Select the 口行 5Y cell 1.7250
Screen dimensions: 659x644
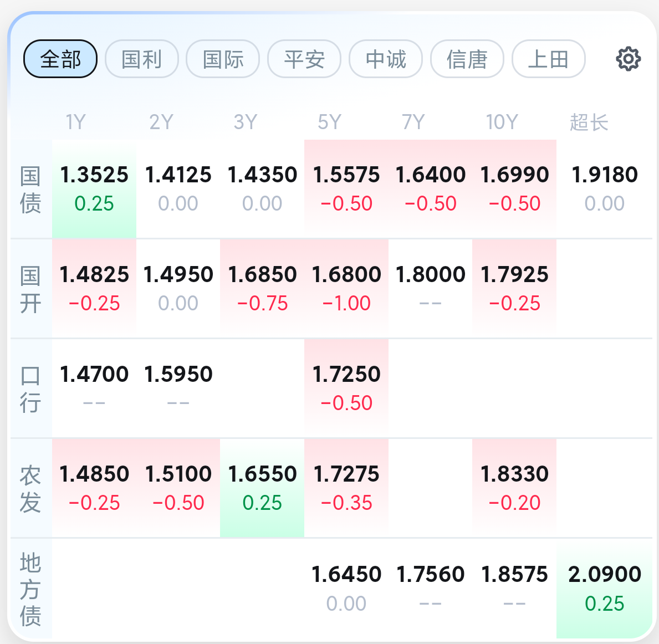(346, 389)
